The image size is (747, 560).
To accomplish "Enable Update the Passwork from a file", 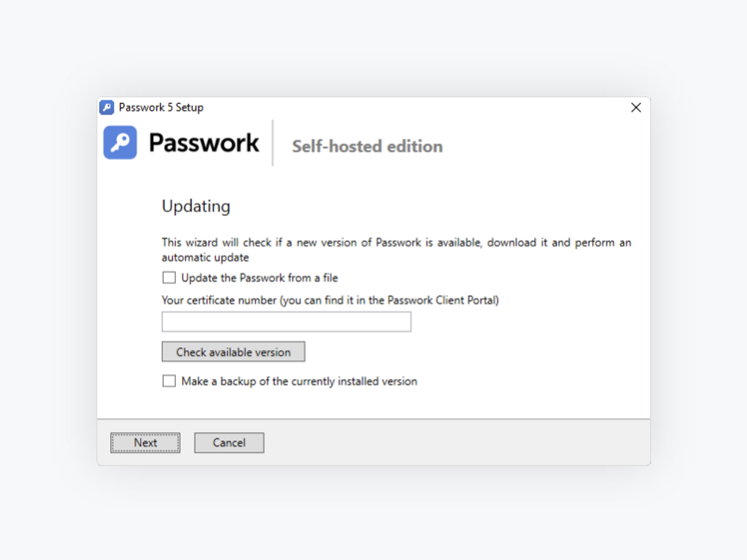I will [169, 277].
